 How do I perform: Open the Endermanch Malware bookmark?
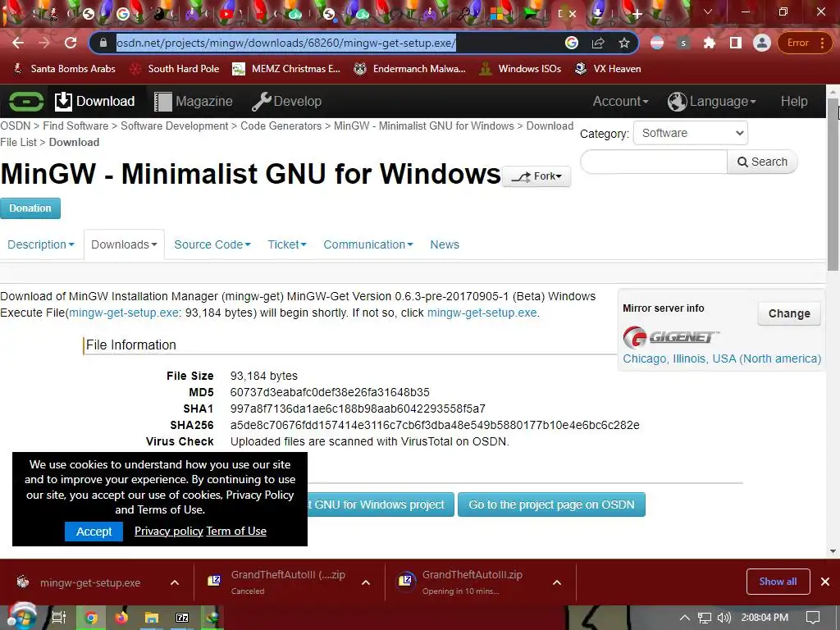[x=410, y=69]
